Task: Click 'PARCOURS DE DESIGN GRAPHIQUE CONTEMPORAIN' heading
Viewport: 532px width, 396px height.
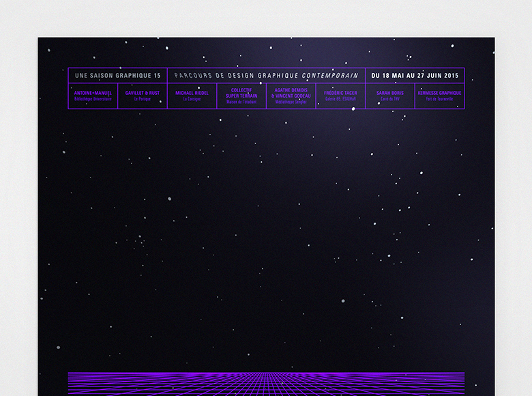Action: tap(266, 76)
